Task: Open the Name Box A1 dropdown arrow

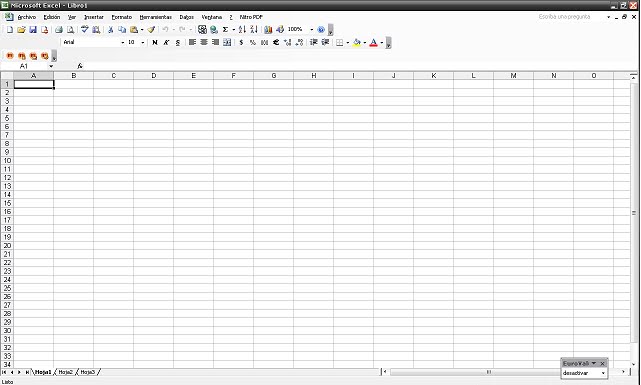Action: 51,66
